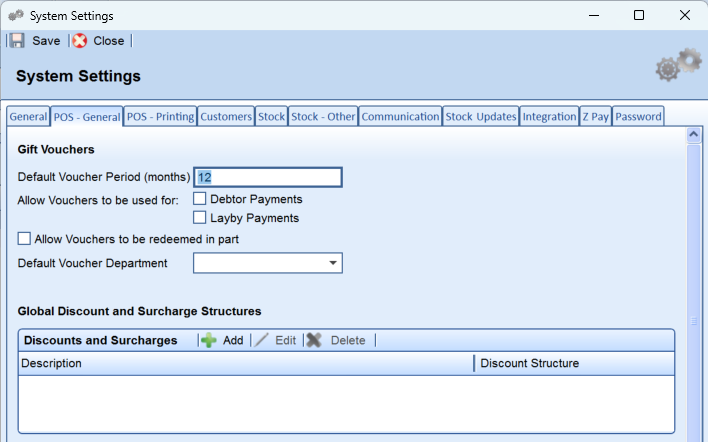708x442 pixels.
Task: Click the title bar gear app icon
Action: point(16,15)
